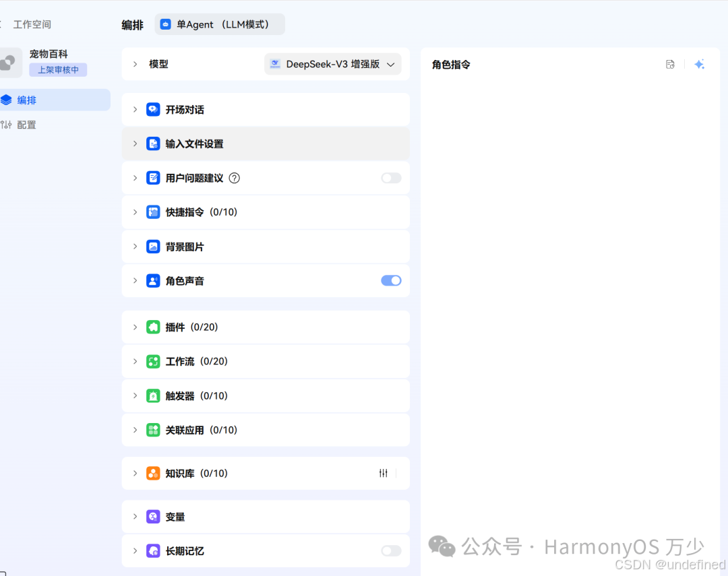The width and height of the screenshot is (728, 576).
Task: Expand the 用户问题建议 chevron
Action: tap(135, 179)
